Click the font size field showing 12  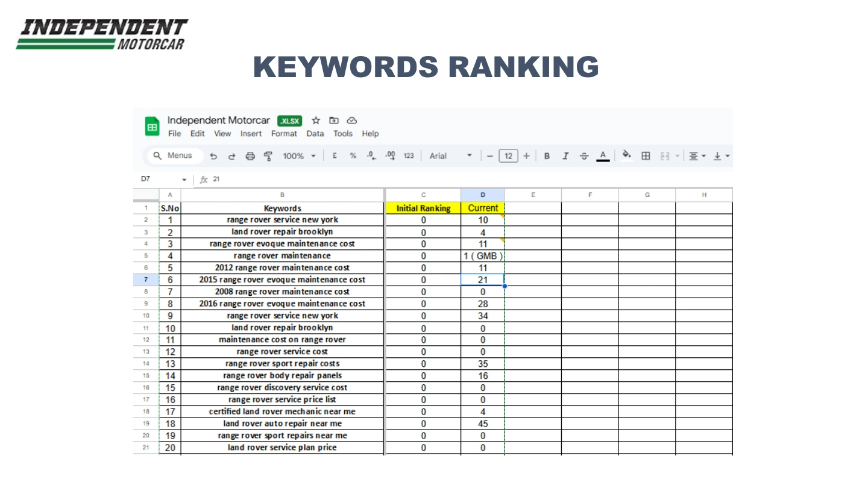(508, 156)
